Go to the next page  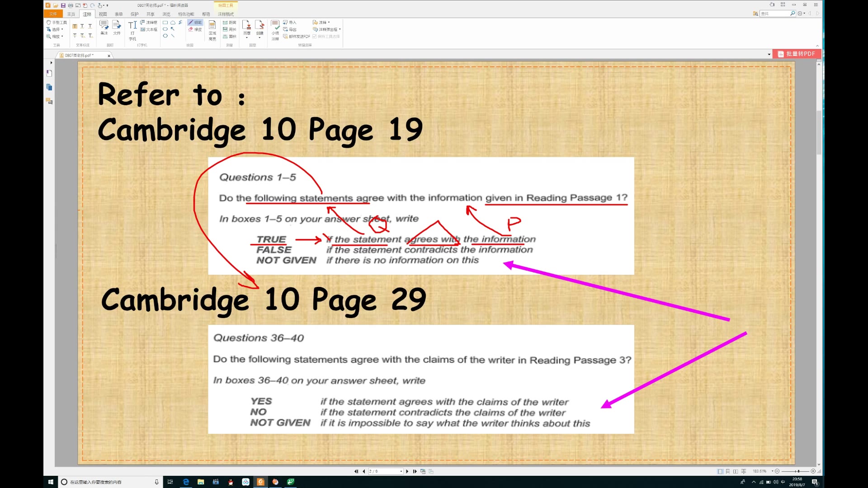point(407,471)
